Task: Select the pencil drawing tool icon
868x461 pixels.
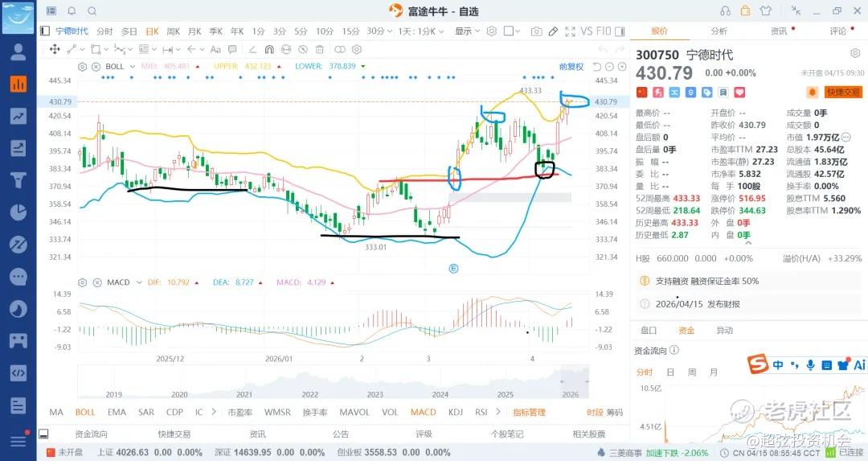Action: (x=553, y=31)
